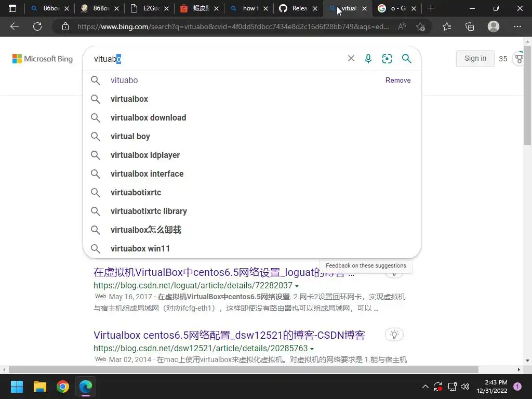Clear the Bing search box text
The image size is (532, 399).
tap(351, 58)
